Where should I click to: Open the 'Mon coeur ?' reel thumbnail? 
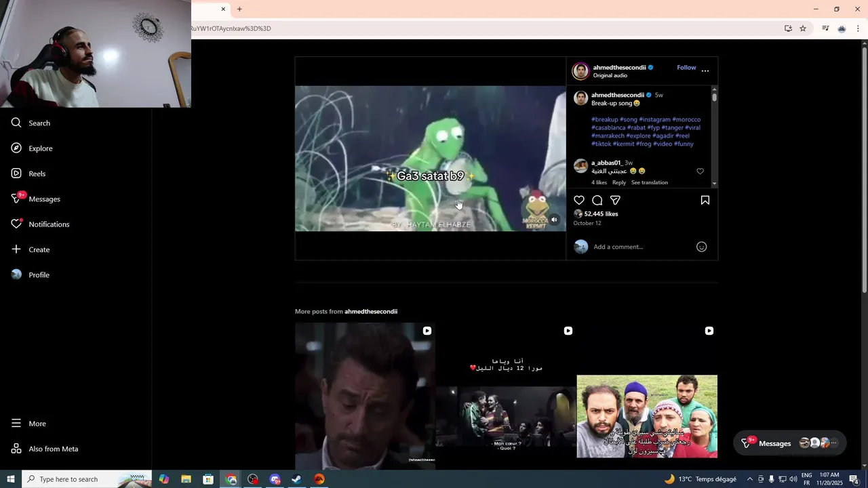(506, 396)
